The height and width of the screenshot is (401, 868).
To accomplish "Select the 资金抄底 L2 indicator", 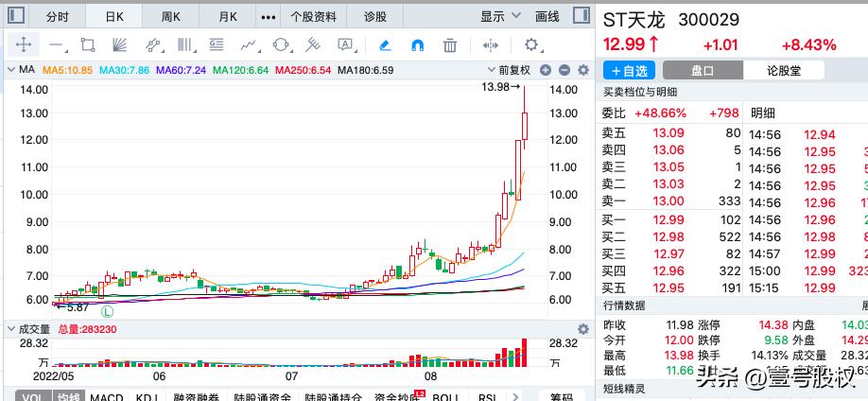I will pos(399,396).
